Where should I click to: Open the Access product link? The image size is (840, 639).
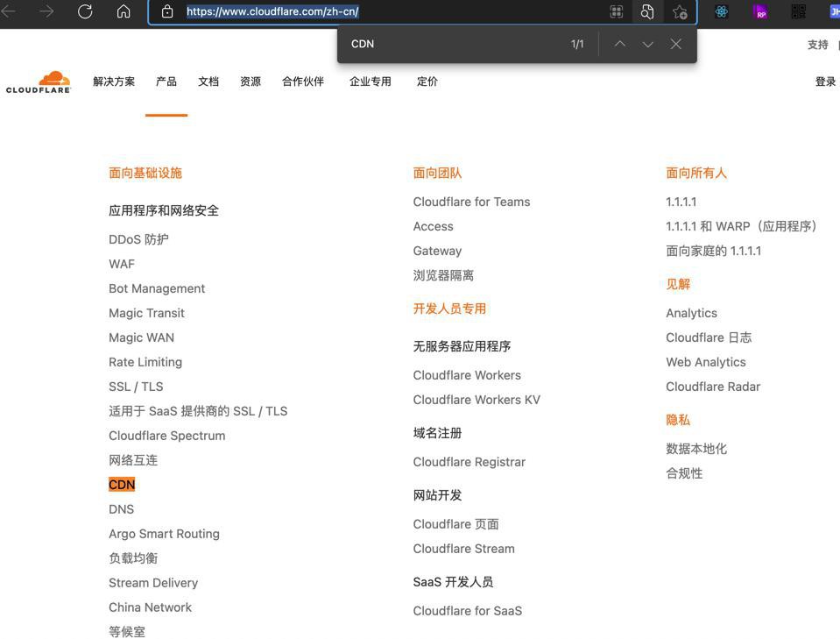tap(433, 227)
